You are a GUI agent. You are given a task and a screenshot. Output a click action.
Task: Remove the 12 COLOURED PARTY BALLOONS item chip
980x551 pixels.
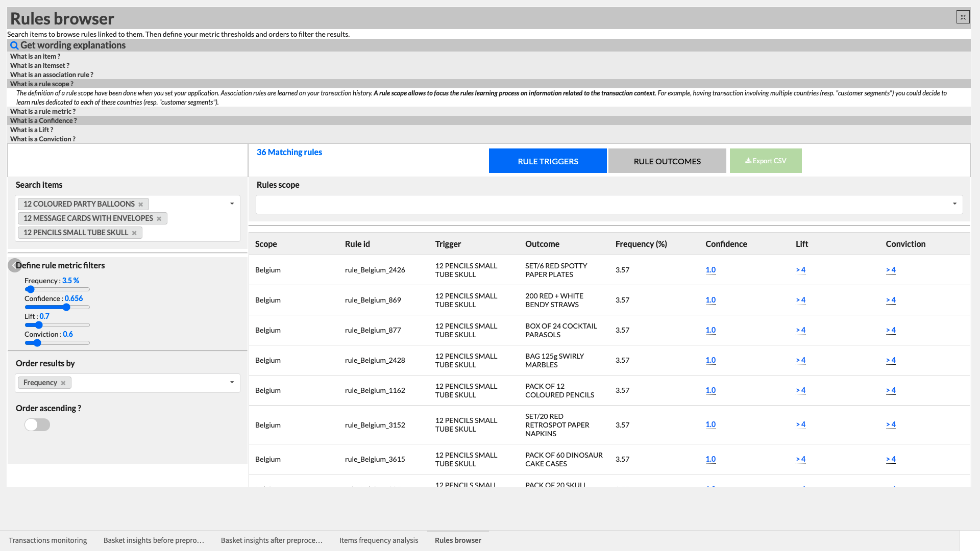click(x=141, y=204)
